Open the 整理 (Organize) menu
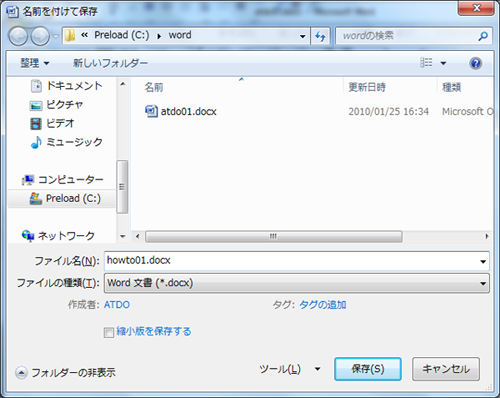The image size is (500, 398). coord(34,63)
